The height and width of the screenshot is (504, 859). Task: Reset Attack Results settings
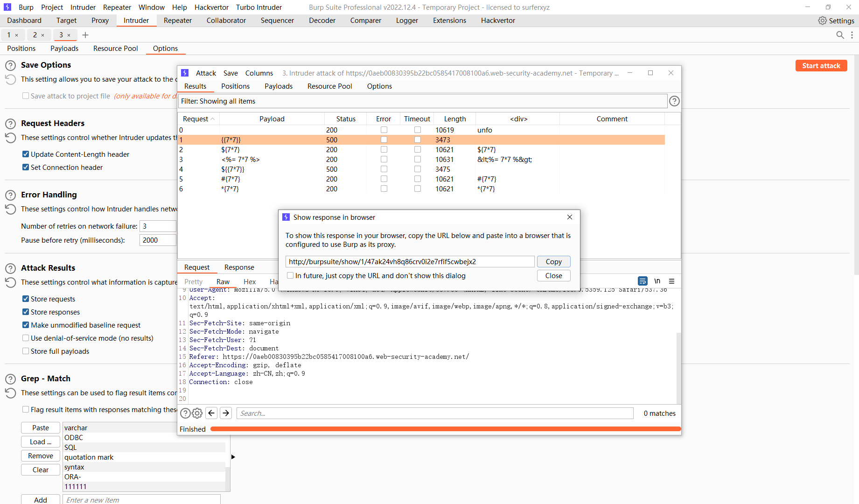(10, 283)
